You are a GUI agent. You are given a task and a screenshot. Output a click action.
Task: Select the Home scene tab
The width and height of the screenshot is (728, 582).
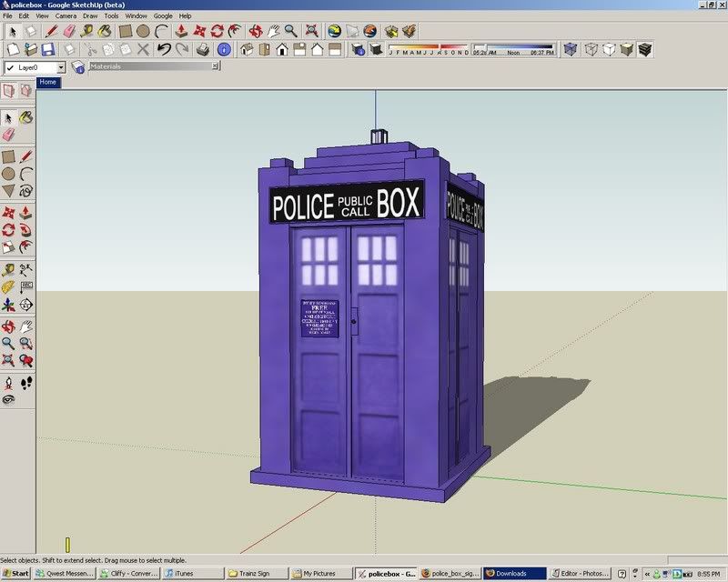48,82
